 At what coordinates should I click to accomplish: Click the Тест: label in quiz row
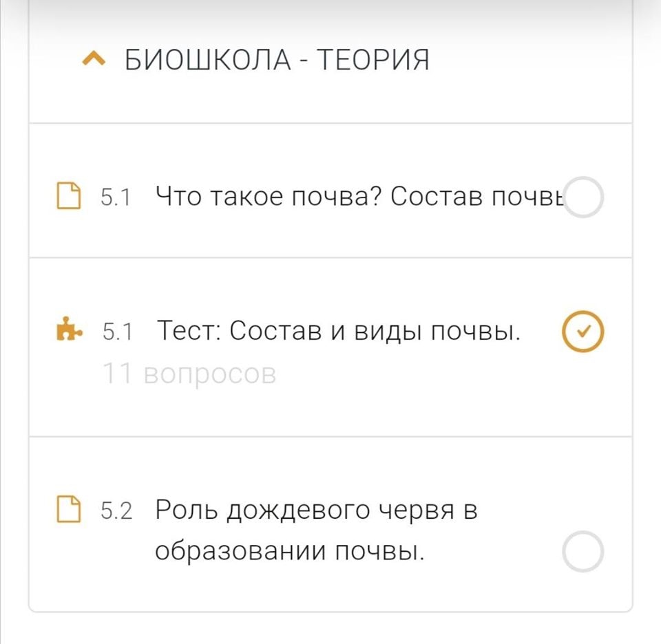189,332
